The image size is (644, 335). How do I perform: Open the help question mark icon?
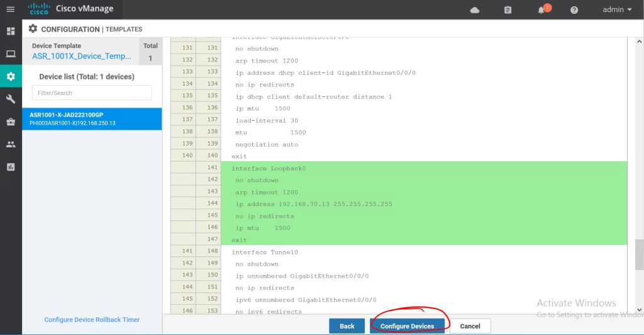[574, 10]
